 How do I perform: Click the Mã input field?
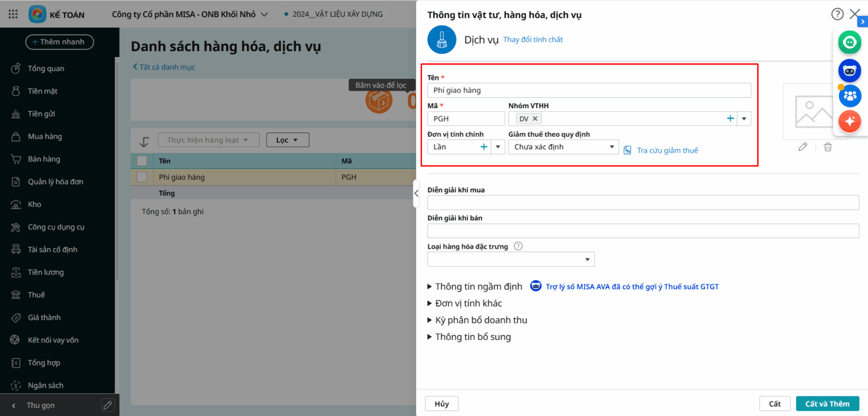pos(466,118)
